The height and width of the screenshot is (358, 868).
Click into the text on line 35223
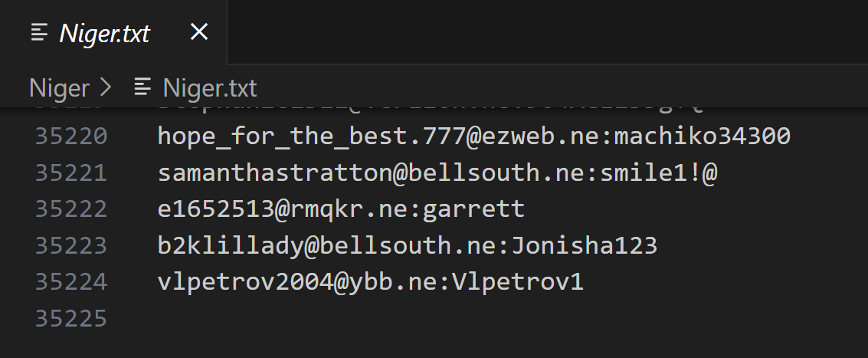click(407, 246)
